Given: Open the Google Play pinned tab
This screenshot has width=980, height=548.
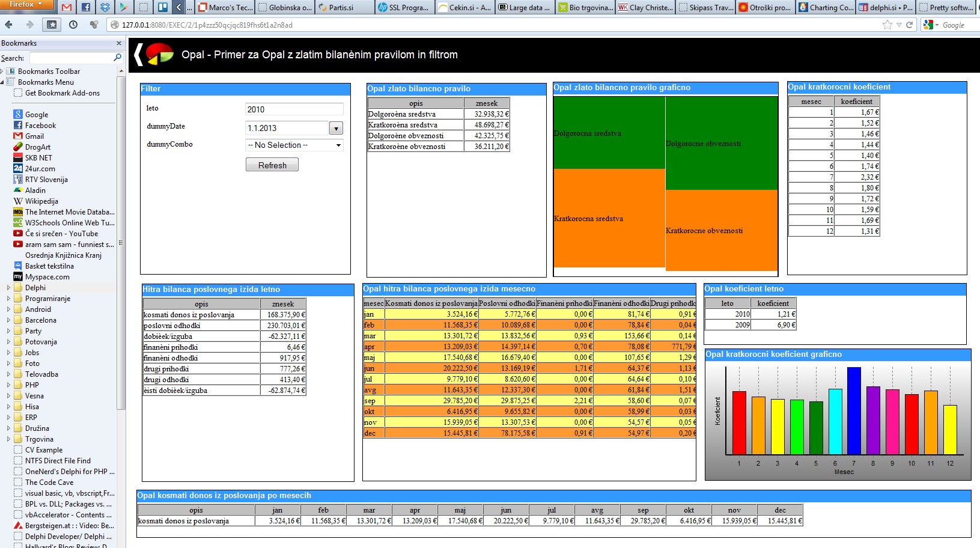Looking at the screenshot, I should pos(123,7).
